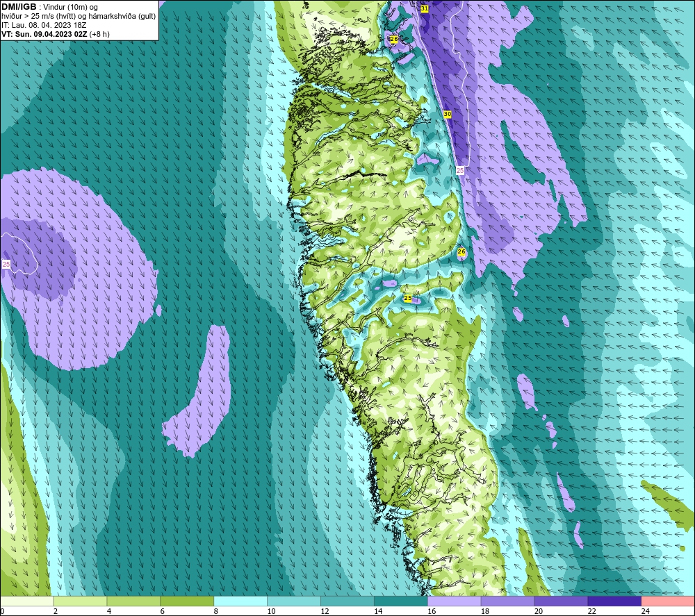
Task: Click the legend scale number 24
Action: point(646,611)
